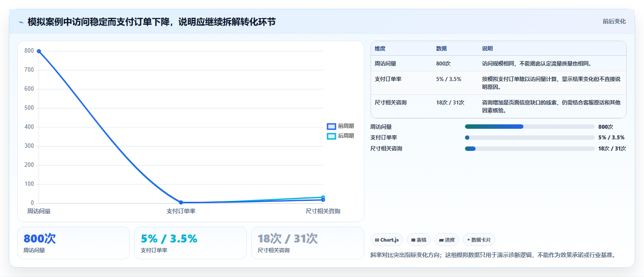Click the 说明 table column header
This screenshot has height=277, width=644.
click(x=488, y=49)
